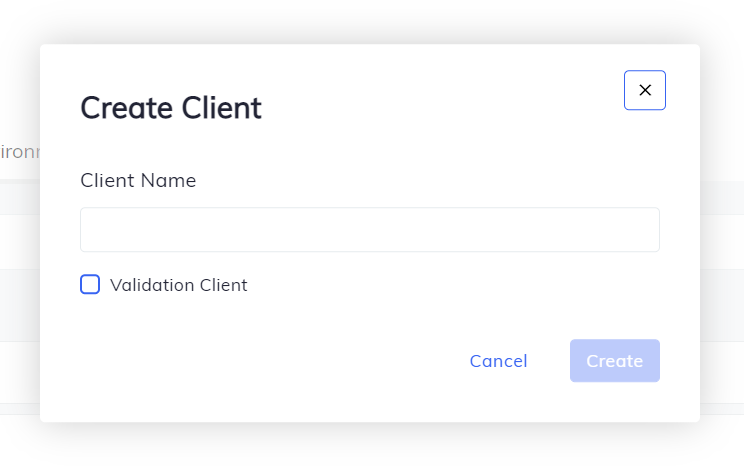Click the Create button
Viewport: 744px width, 471px height.
point(614,361)
